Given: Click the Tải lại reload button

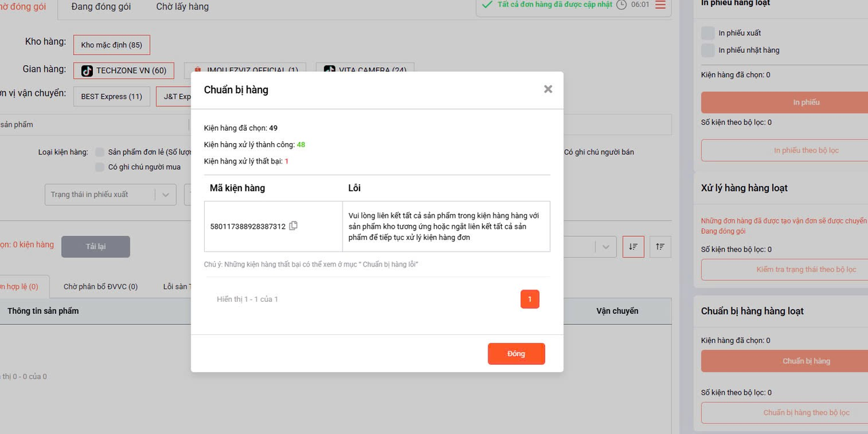Looking at the screenshot, I should 96,246.
